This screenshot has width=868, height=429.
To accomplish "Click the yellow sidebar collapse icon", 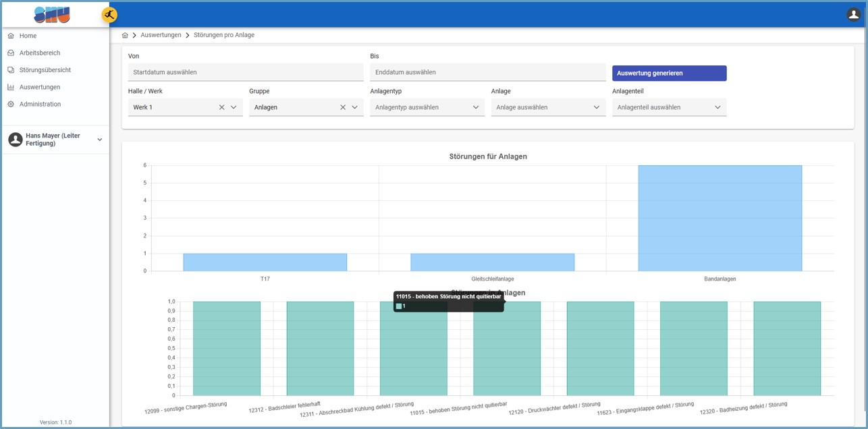I will 109,15.
